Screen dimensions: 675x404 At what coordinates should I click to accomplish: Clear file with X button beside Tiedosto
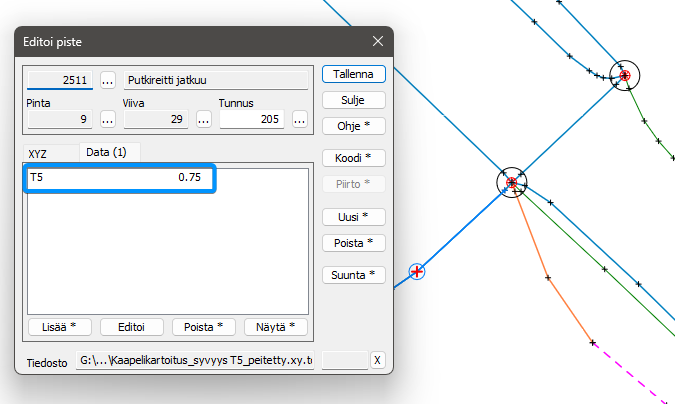pyautogui.click(x=377, y=360)
